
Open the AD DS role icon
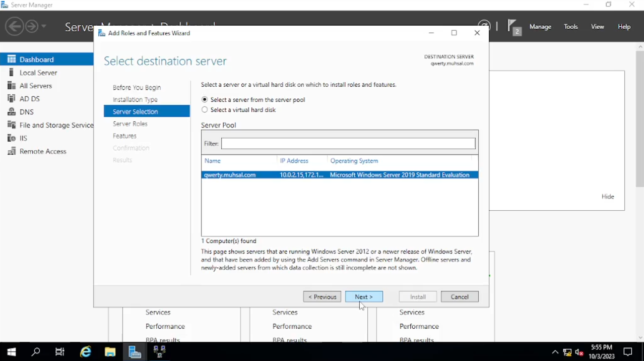(12, 99)
